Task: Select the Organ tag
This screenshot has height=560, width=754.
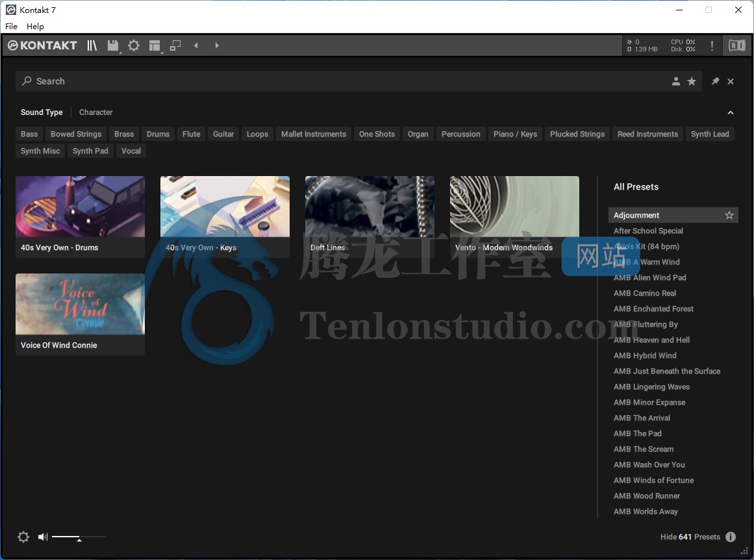Action: [x=418, y=134]
